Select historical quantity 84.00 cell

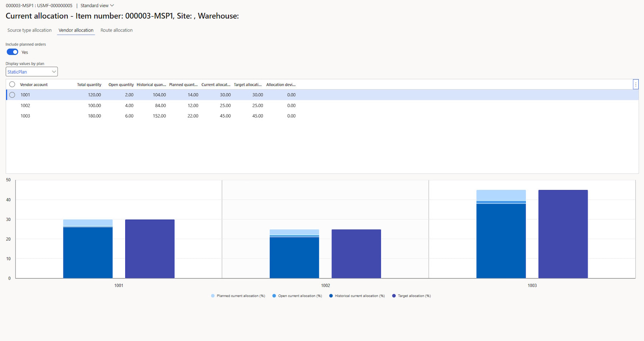[x=160, y=106]
